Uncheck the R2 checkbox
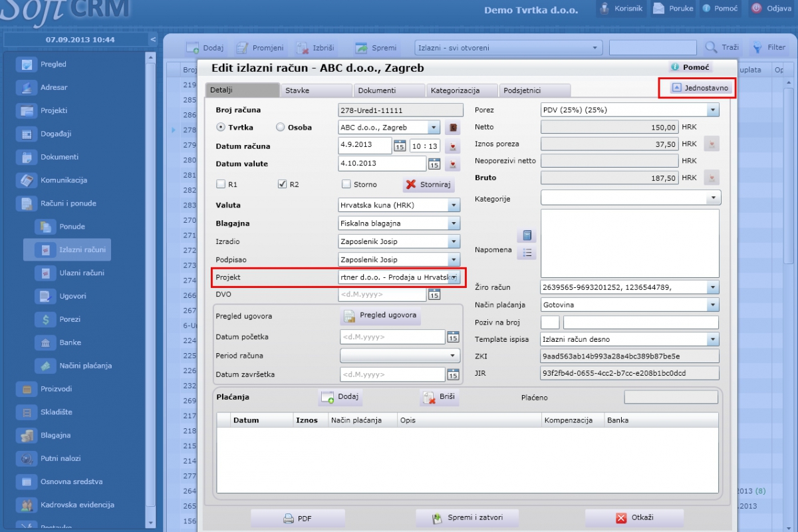 [x=282, y=184]
